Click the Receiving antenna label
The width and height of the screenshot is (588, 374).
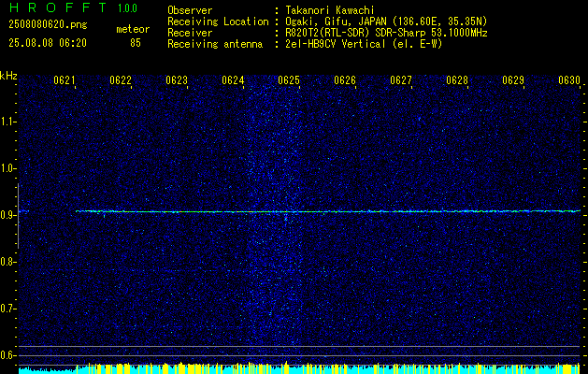coord(215,44)
